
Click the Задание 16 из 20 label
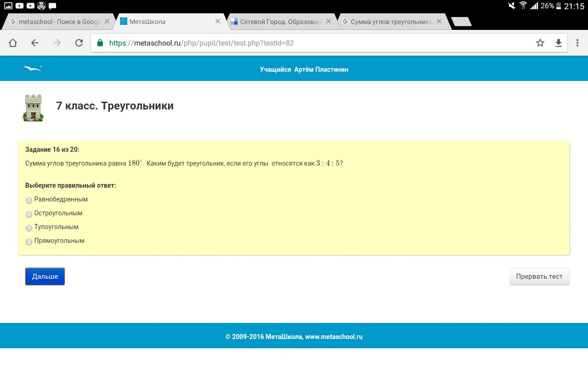click(x=52, y=149)
